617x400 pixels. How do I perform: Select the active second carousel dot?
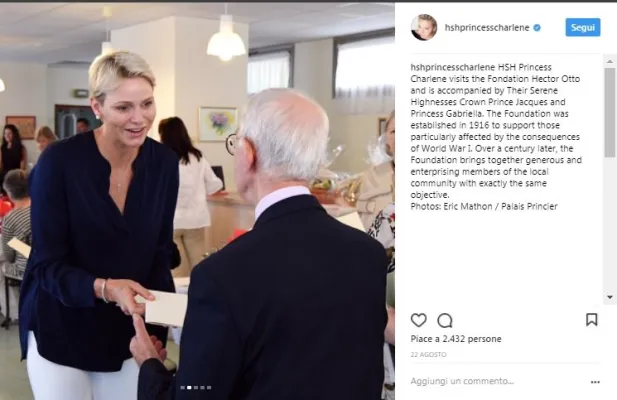tap(189, 388)
